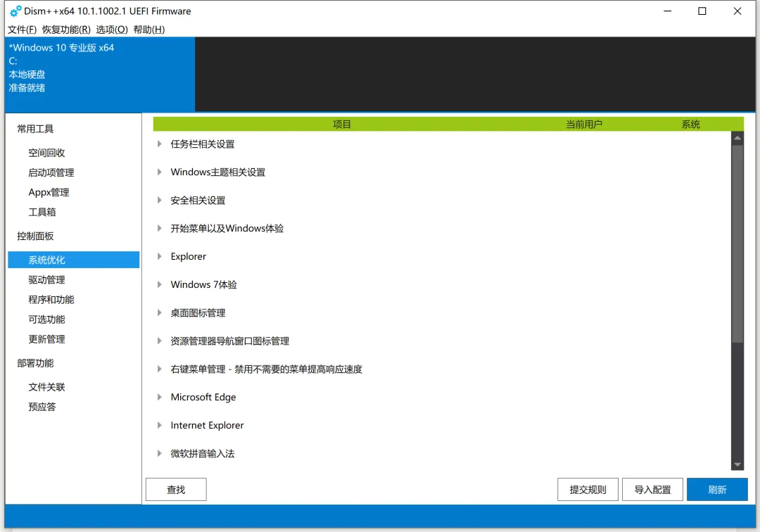This screenshot has height=532, width=760.
Task: Click the 微软拼音输入法 row label
Action: [x=202, y=453]
